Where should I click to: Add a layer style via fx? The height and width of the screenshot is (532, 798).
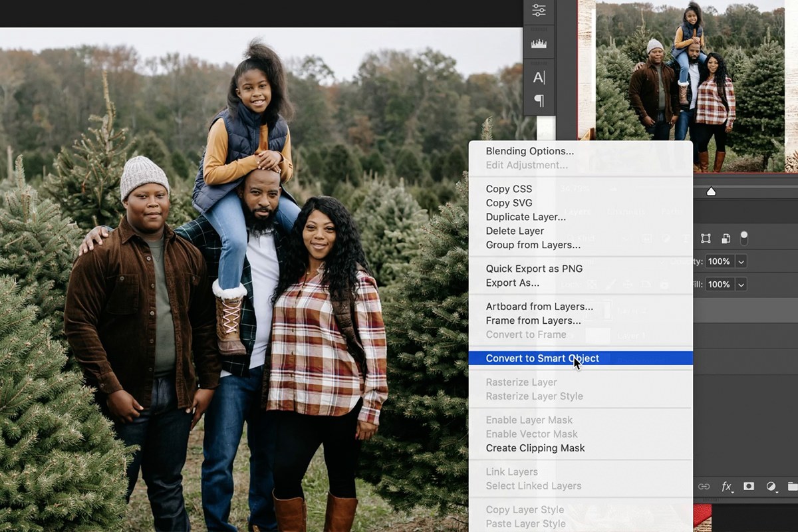click(x=727, y=487)
